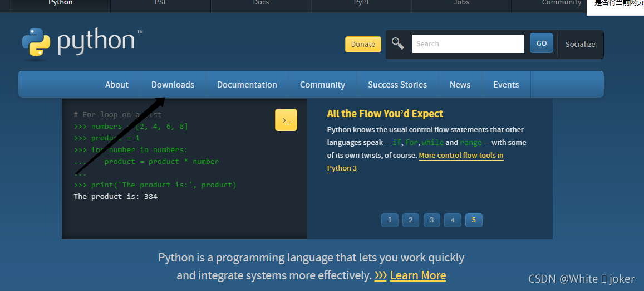Switch to slide 5
This screenshot has height=291, width=644.
[474, 220]
